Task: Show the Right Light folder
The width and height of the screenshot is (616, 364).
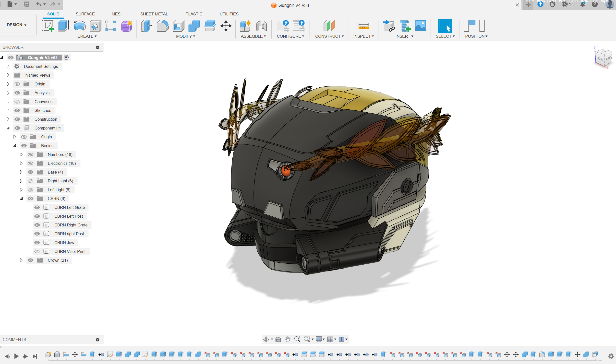Action: coord(30,181)
